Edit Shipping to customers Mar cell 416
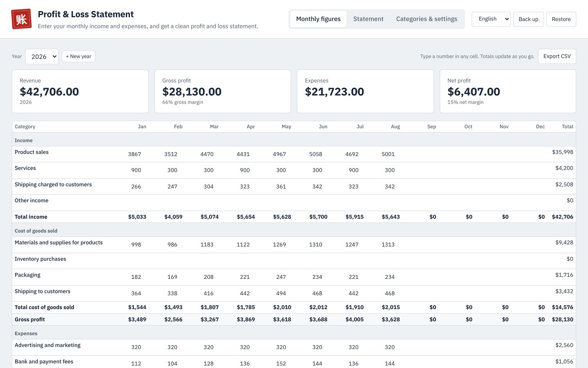This screenshot has height=368, width=588. click(x=203, y=294)
